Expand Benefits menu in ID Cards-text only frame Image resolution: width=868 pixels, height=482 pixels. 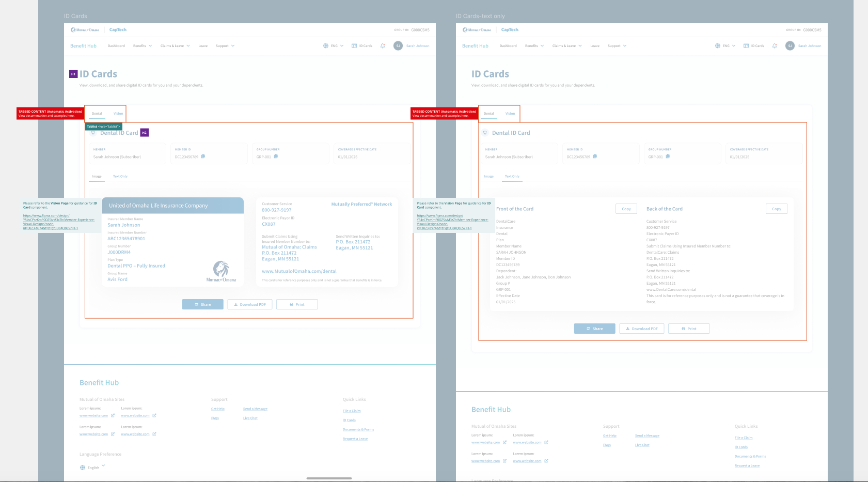pos(534,46)
